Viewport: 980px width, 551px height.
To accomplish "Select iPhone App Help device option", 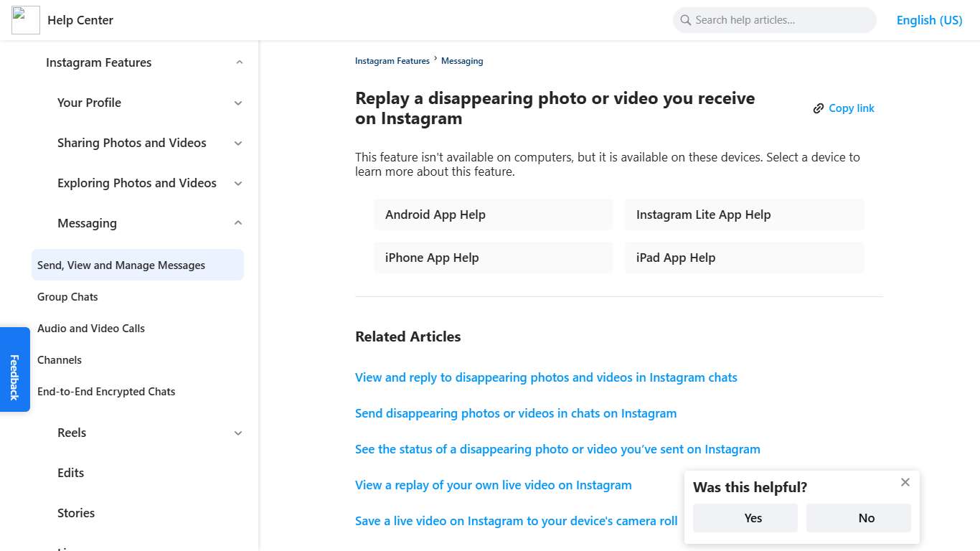I will pos(493,257).
